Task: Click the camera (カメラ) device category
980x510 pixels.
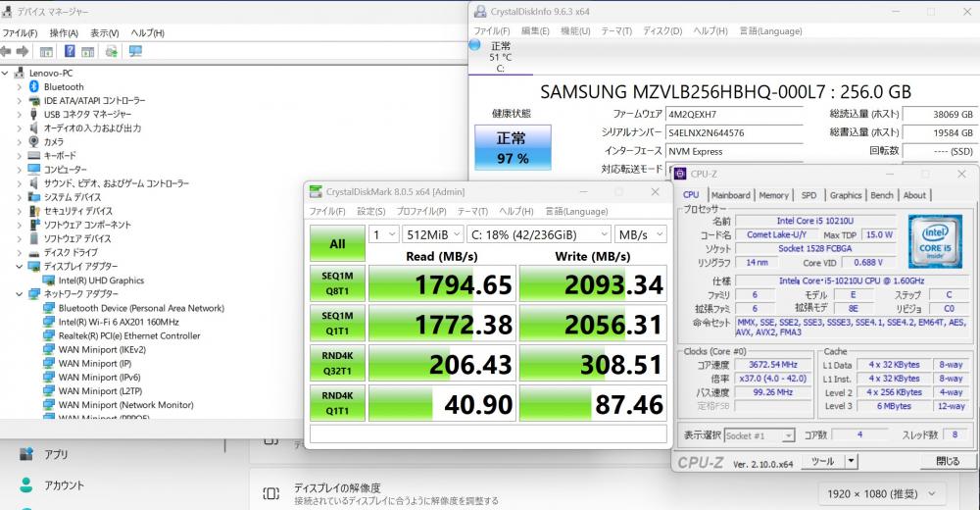Action: pos(53,142)
